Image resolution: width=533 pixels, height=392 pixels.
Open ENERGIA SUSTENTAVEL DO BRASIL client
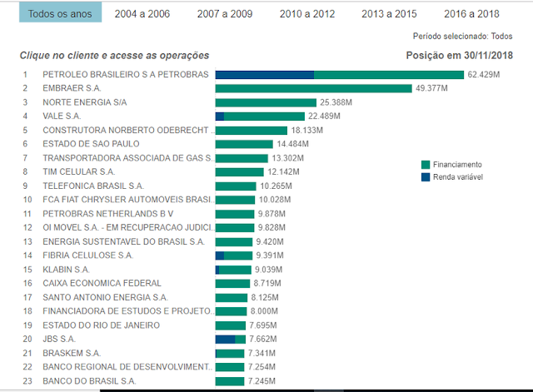[x=123, y=242]
